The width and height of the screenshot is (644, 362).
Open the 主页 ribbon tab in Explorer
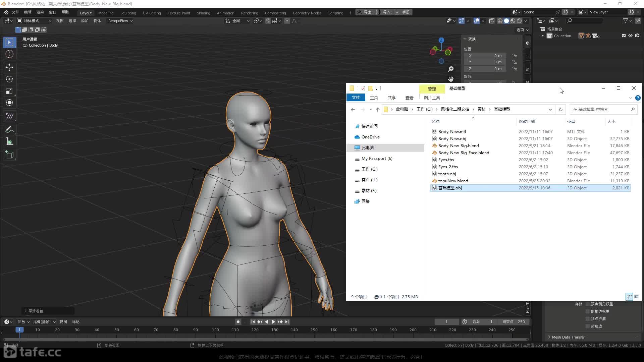click(374, 98)
